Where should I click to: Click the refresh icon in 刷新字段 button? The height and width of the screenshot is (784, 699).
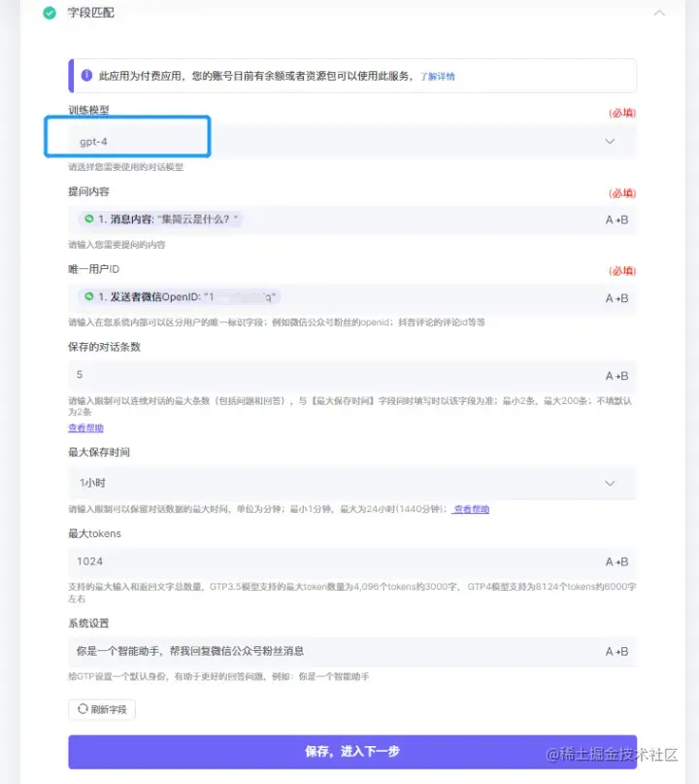tap(83, 709)
